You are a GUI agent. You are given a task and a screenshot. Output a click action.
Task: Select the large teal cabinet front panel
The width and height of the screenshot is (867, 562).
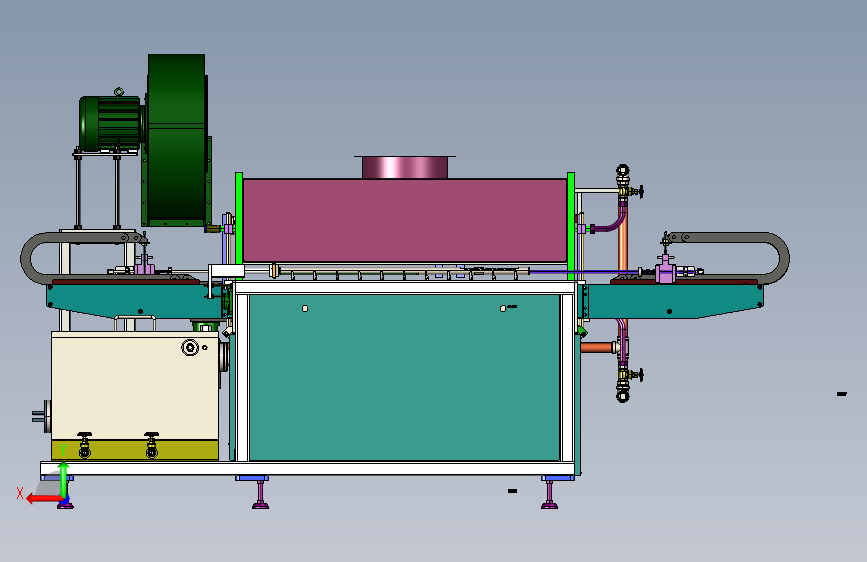[x=405, y=377]
